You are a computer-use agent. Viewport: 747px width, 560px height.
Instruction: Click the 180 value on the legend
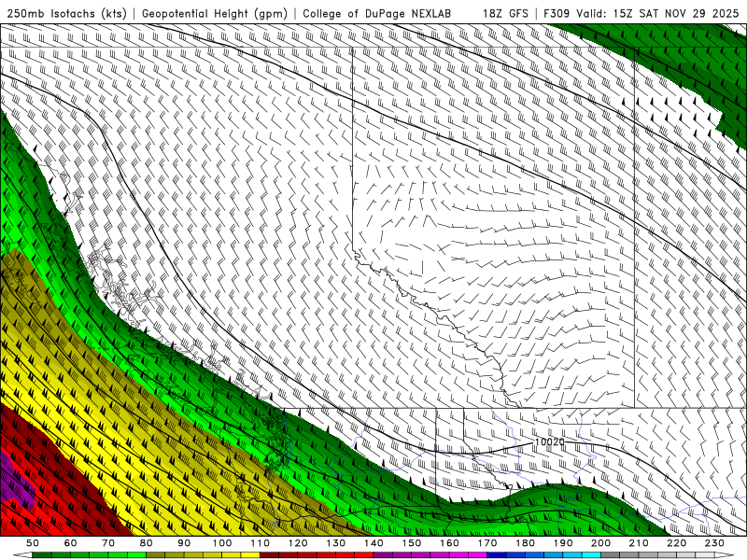point(525,543)
